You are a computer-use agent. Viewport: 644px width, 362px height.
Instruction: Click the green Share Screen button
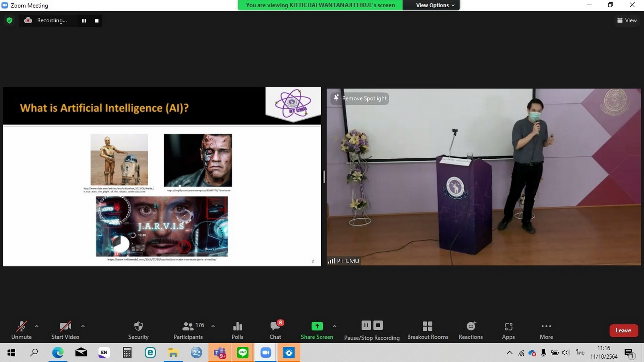tap(317, 330)
